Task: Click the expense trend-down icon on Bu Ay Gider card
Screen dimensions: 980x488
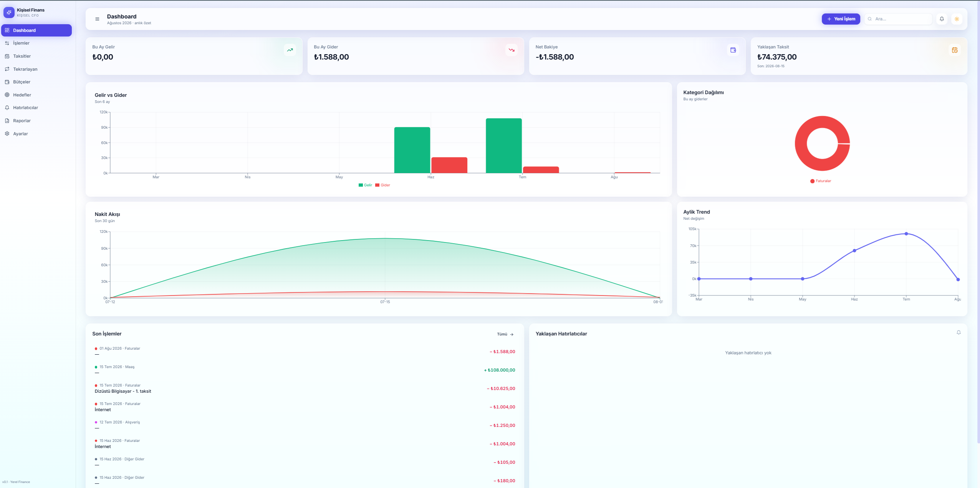Action: click(512, 50)
